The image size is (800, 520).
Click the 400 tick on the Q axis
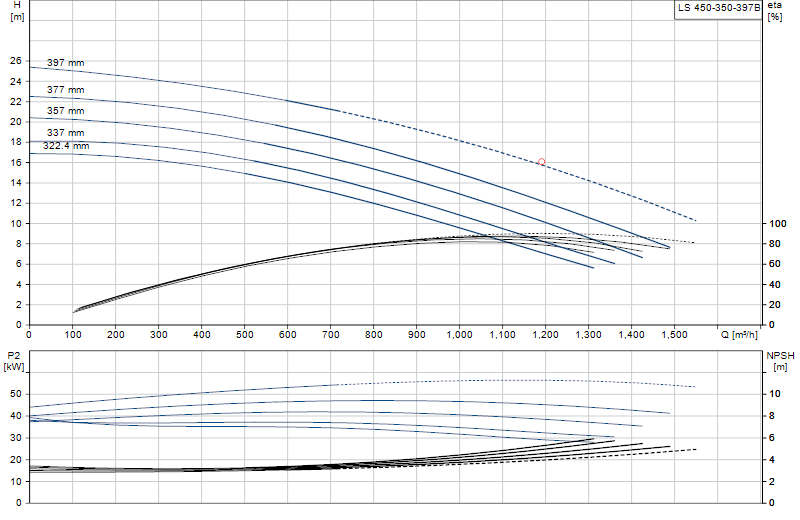(202, 335)
